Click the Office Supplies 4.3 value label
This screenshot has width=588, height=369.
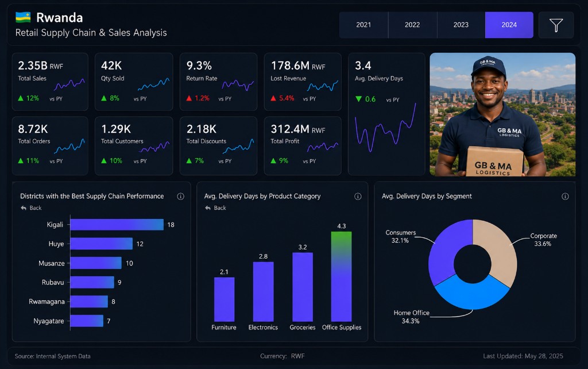[x=341, y=226]
